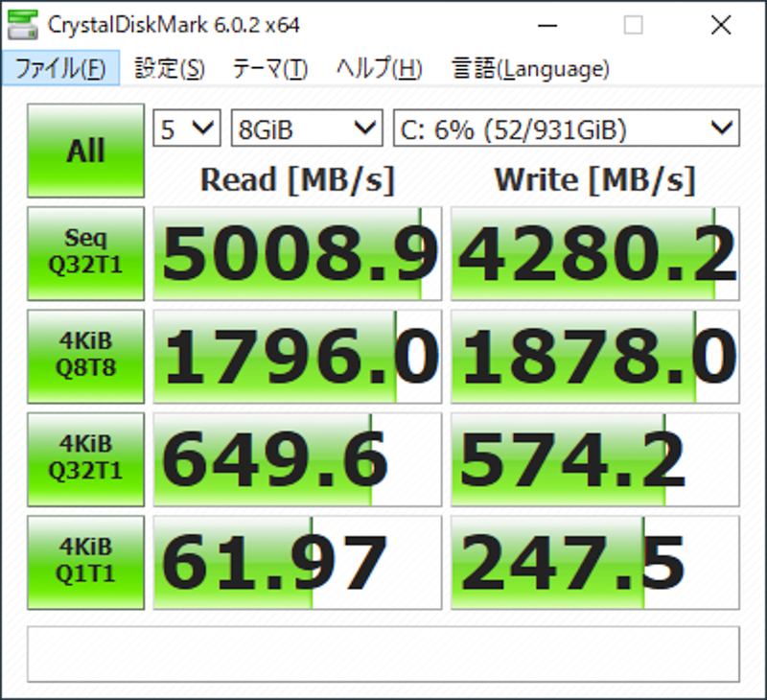Run the 4KiB Q1T1 test

84,562
